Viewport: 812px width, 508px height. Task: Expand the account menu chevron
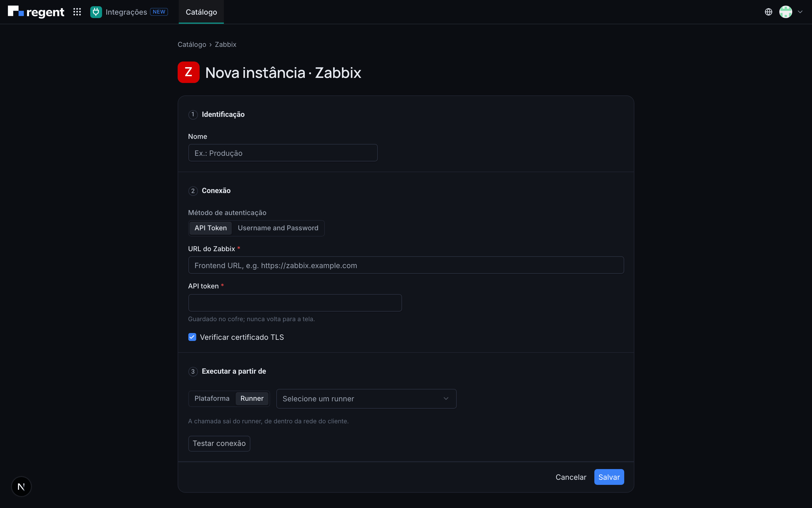click(800, 12)
